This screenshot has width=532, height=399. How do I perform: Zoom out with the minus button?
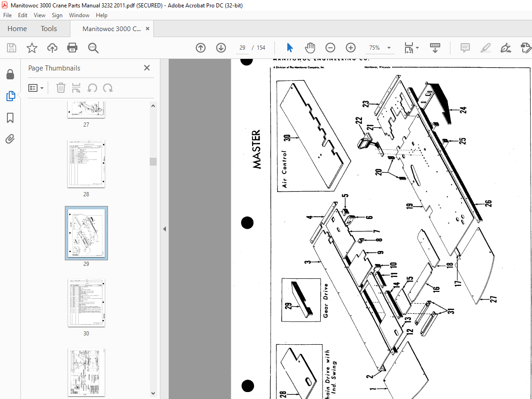330,48
